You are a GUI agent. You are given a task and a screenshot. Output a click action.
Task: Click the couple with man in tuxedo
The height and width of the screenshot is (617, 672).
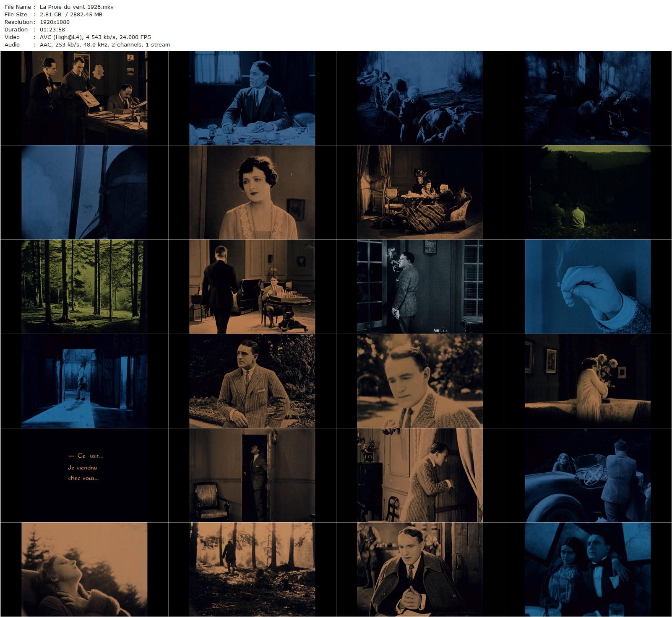pyautogui.click(x=588, y=570)
